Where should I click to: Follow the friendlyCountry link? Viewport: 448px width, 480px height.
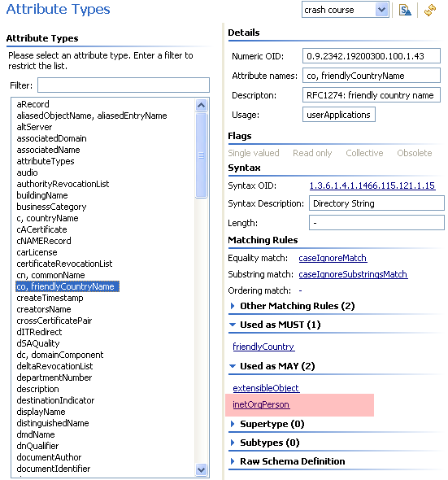coord(263,347)
